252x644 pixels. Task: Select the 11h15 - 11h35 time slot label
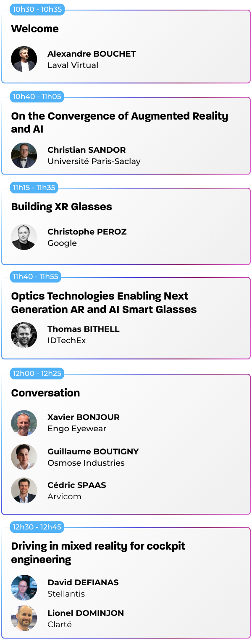coord(34,188)
